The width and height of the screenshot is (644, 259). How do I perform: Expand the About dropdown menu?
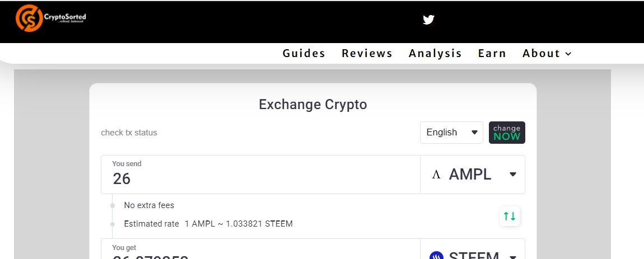click(x=547, y=53)
